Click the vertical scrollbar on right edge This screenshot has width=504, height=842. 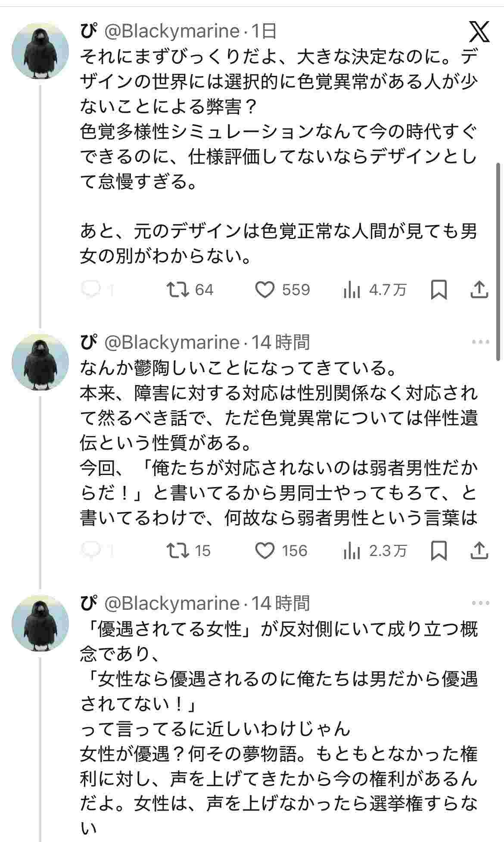[499, 258]
